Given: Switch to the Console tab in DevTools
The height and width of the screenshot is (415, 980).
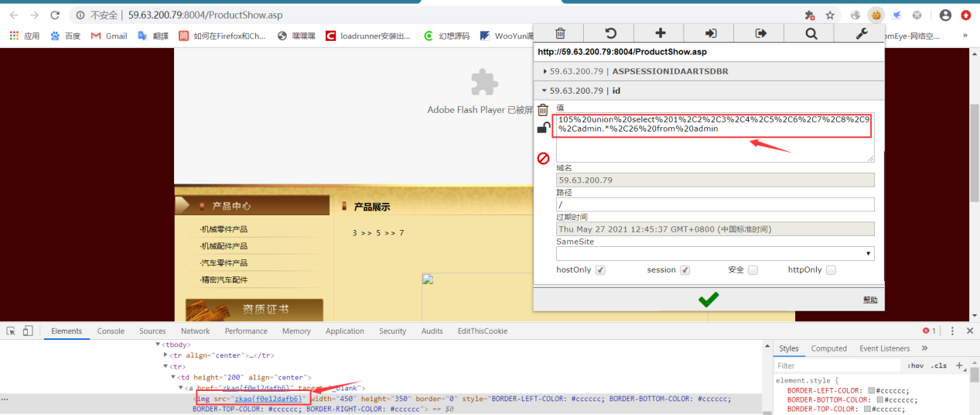Looking at the screenshot, I should pos(111,331).
